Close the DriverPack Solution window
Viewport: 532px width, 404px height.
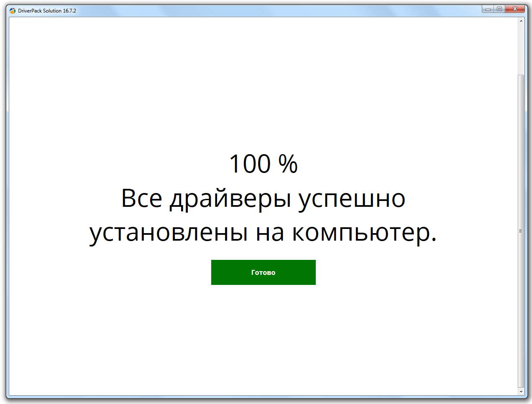[x=515, y=9]
